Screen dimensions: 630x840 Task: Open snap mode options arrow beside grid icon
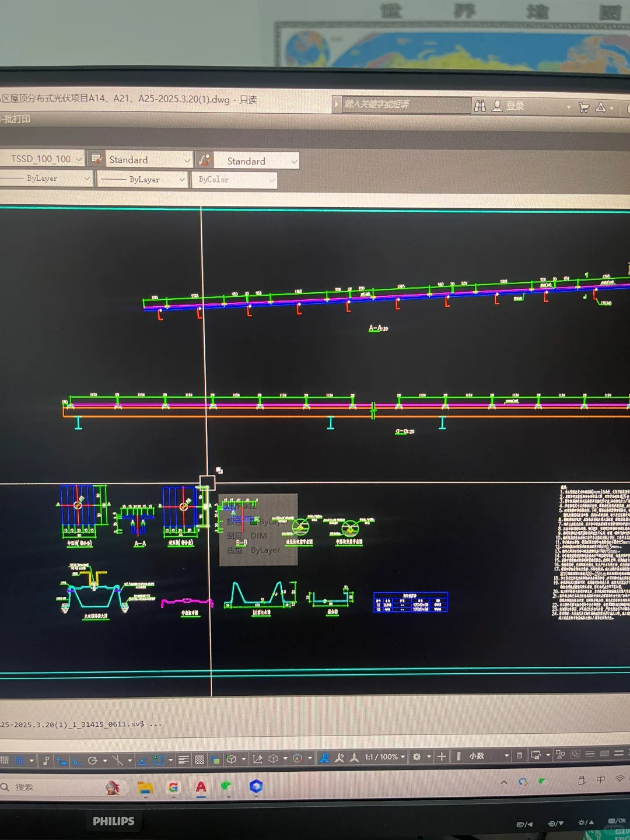(32, 761)
